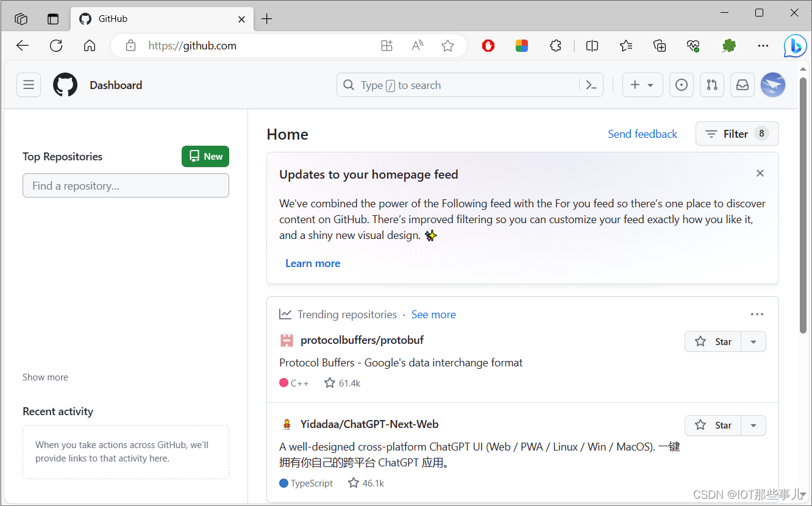The image size is (812, 506).
Task: View site information lock icon
Action: [130, 46]
